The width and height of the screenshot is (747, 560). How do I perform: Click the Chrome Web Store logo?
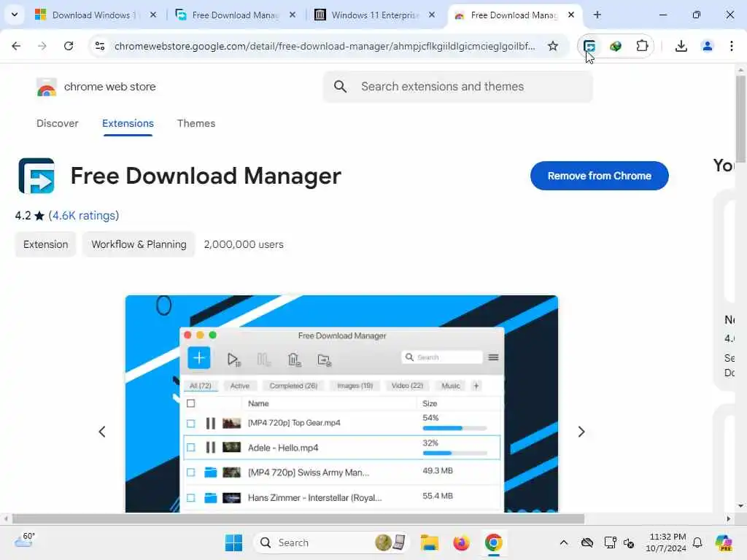point(46,87)
